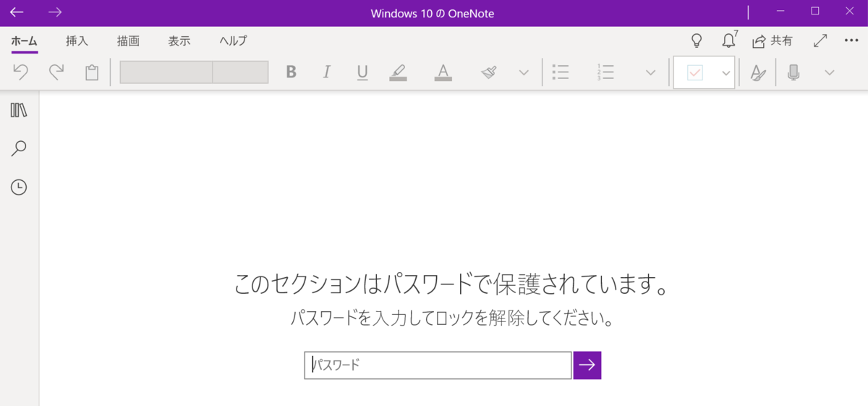Click the forward arrow in title bar
This screenshot has height=406, width=868.
click(55, 12)
